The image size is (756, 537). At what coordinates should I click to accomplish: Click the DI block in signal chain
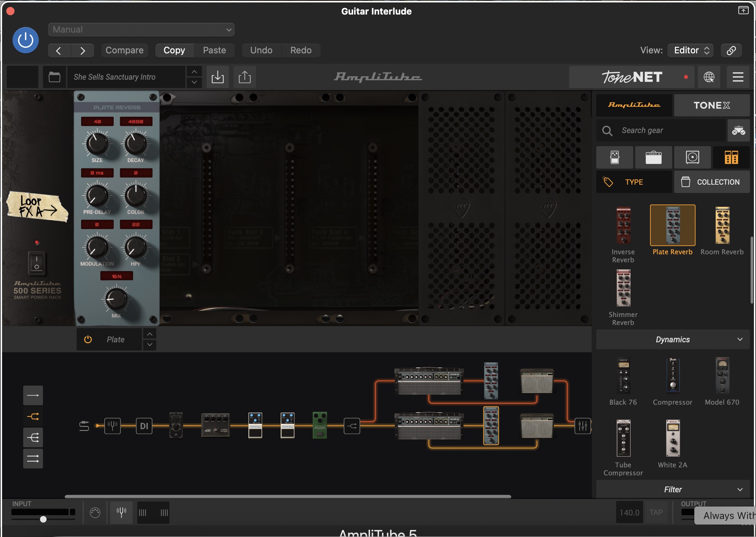[x=144, y=425]
